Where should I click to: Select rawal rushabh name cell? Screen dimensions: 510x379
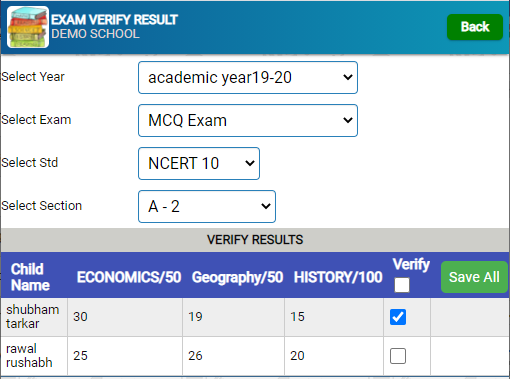pos(34,356)
